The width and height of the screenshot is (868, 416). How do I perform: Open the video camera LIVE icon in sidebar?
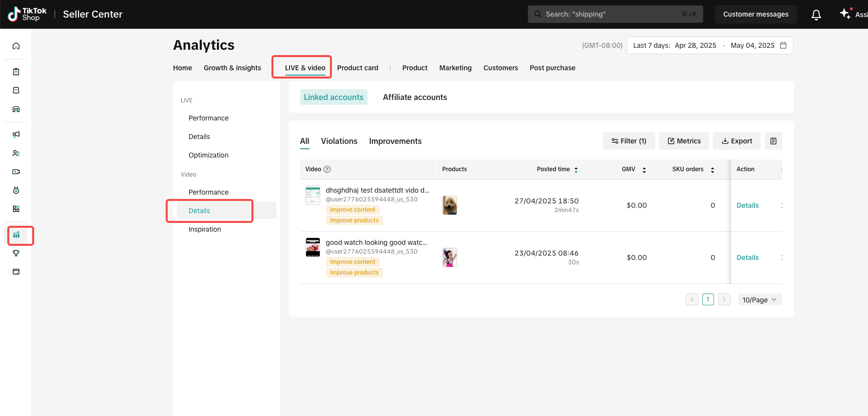point(16,172)
